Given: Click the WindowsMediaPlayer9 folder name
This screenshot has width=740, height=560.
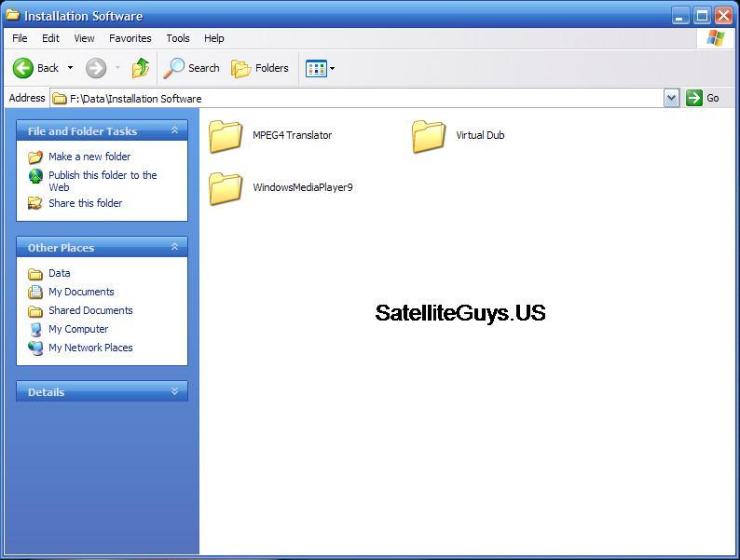Looking at the screenshot, I should pos(303,187).
